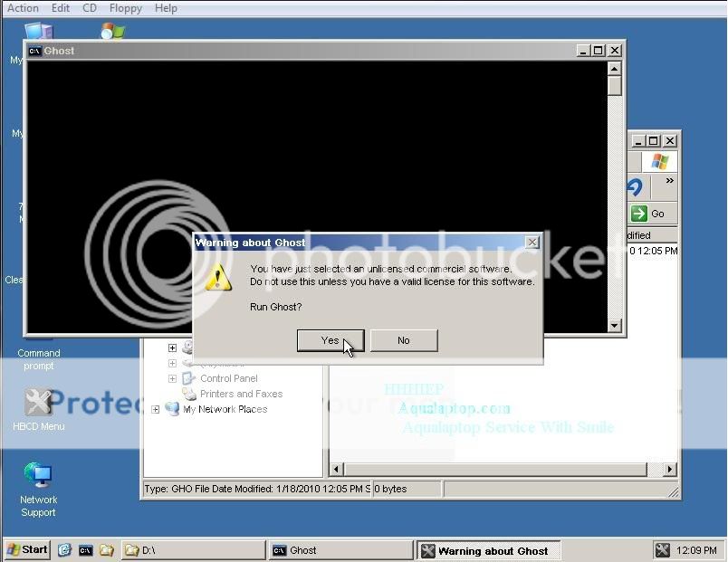Open the Network Support desktop icon
This screenshot has height=562, width=728.
[38, 476]
